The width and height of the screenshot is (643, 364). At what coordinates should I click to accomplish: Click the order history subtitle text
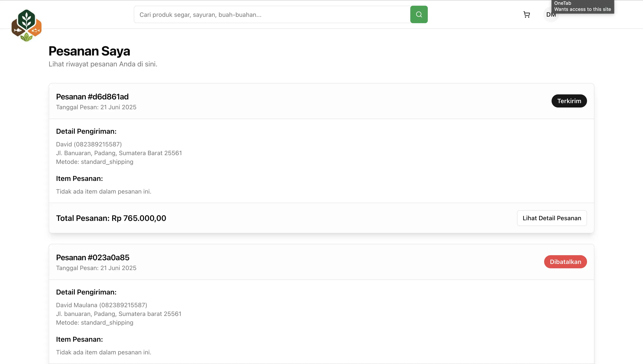[x=103, y=64]
